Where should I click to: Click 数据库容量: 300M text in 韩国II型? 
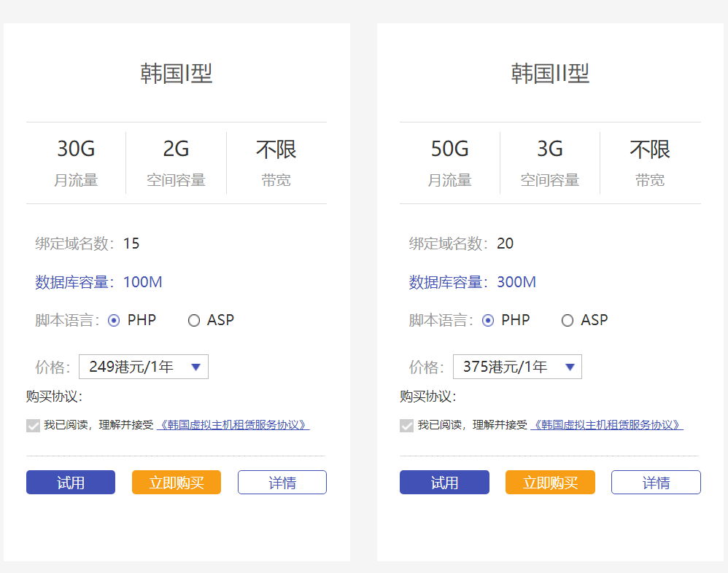472,282
